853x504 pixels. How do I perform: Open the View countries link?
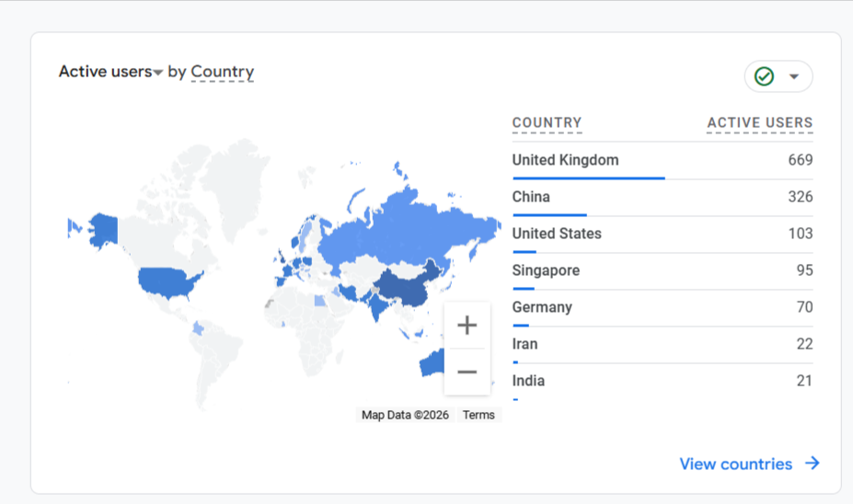click(x=735, y=464)
